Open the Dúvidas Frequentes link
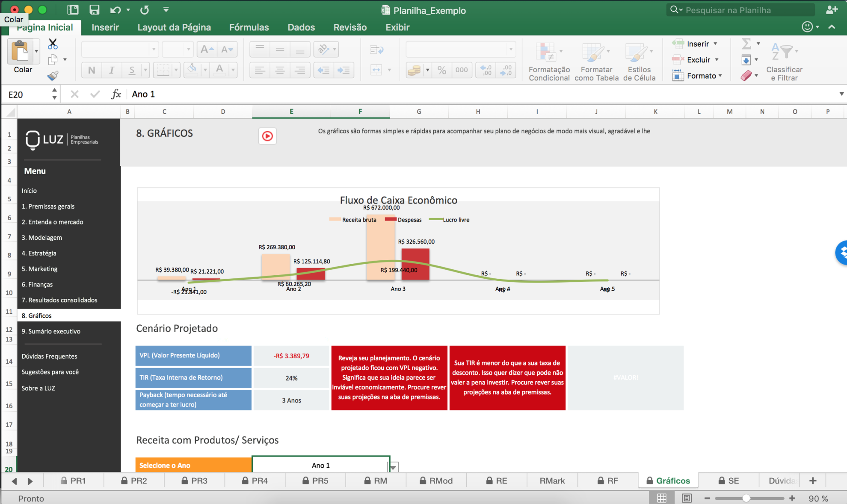The image size is (847, 504). click(49, 356)
